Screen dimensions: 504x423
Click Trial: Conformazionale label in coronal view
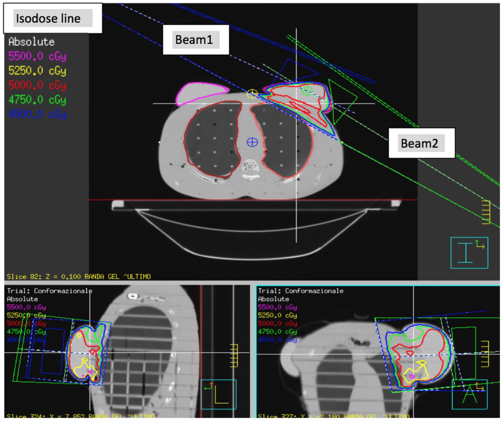coord(300,291)
